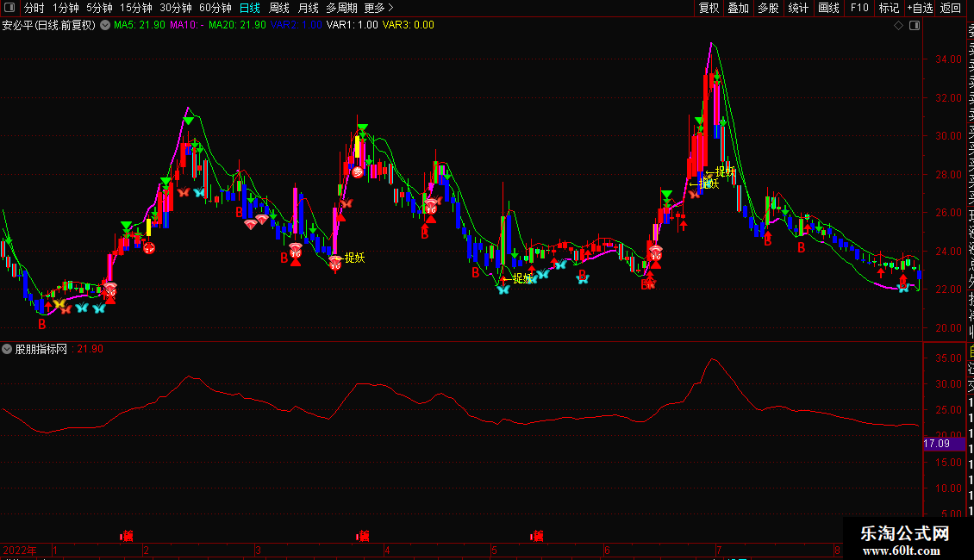
Task: Click the 17.09 purple price indicator
Action: [936, 444]
